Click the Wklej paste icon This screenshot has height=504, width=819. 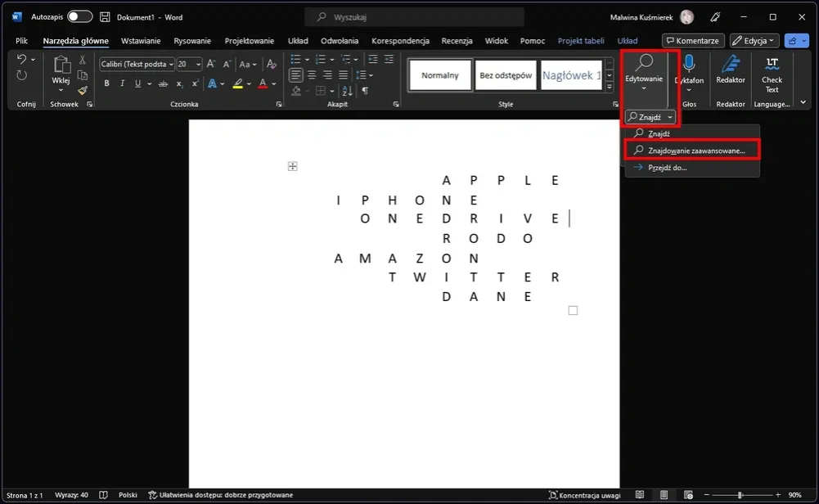(61, 65)
